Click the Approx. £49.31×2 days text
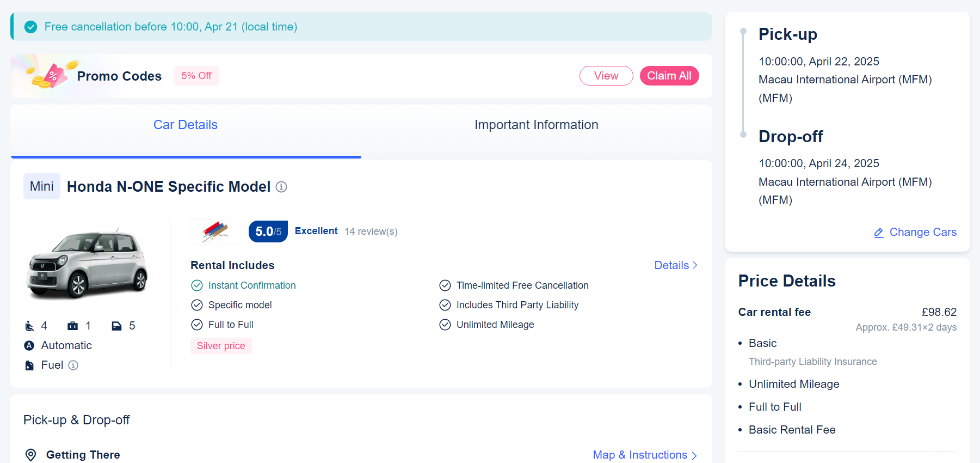This screenshot has width=980, height=463. point(906,327)
